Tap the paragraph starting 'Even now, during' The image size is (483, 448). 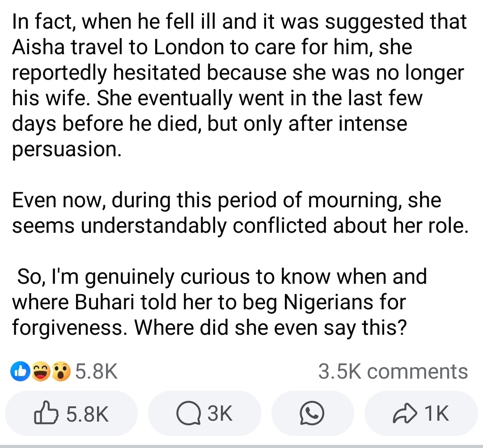240,213
